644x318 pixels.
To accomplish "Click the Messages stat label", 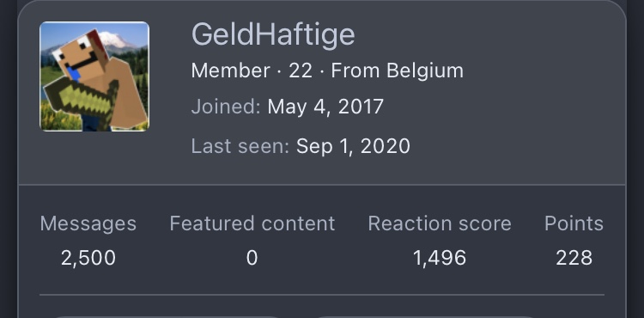I will click(88, 224).
